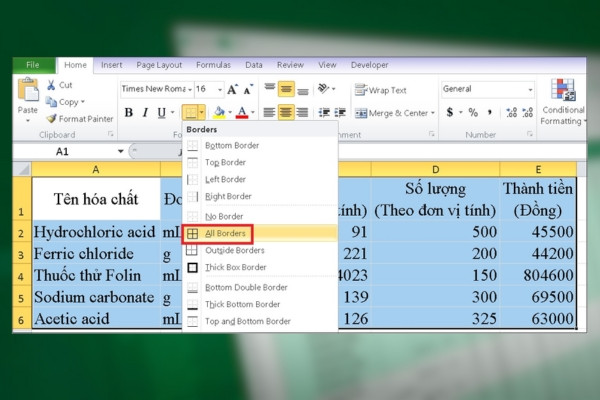This screenshot has height=400, width=600.
Task: Decrease font size with shrink font icon
Action: pyautogui.click(x=248, y=90)
